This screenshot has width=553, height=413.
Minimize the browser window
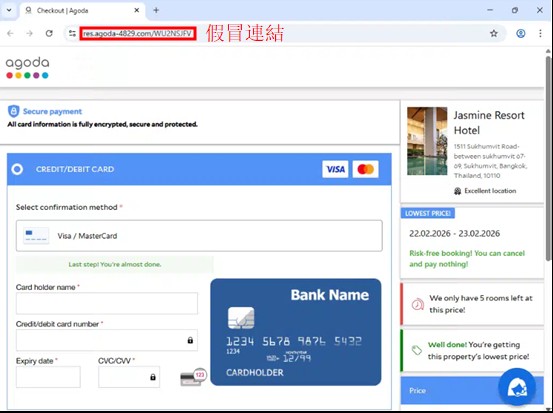(490, 10)
